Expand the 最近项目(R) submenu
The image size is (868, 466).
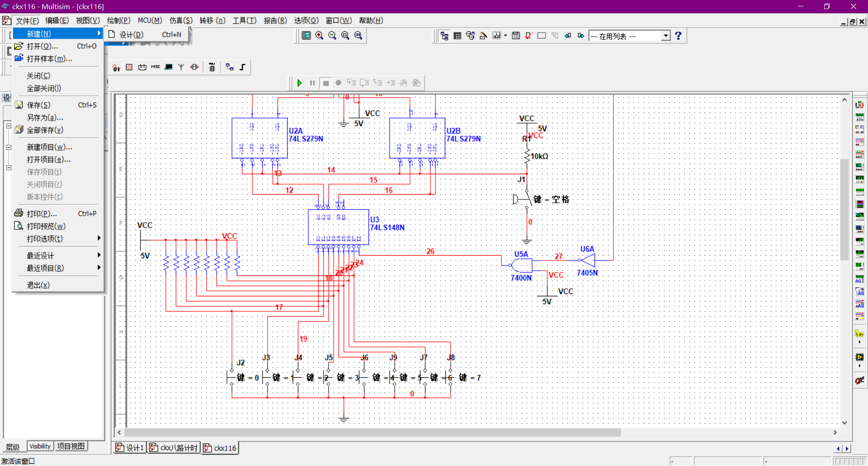click(x=58, y=268)
